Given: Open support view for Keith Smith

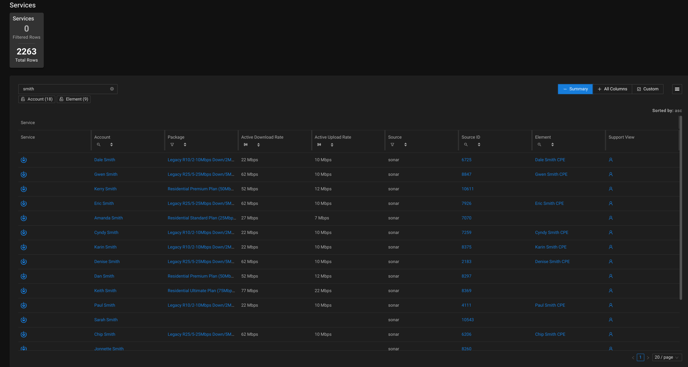Looking at the screenshot, I should [x=611, y=291].
